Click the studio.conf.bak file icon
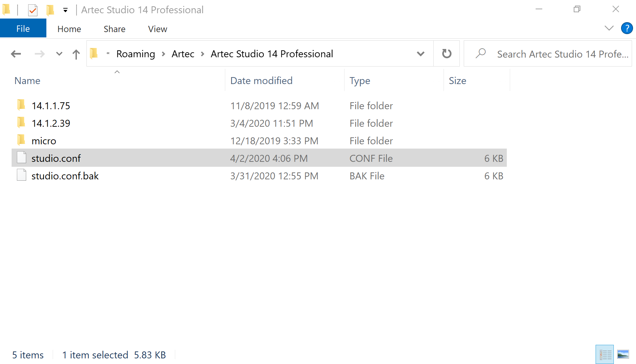636x364 pixels. [22, 175]
